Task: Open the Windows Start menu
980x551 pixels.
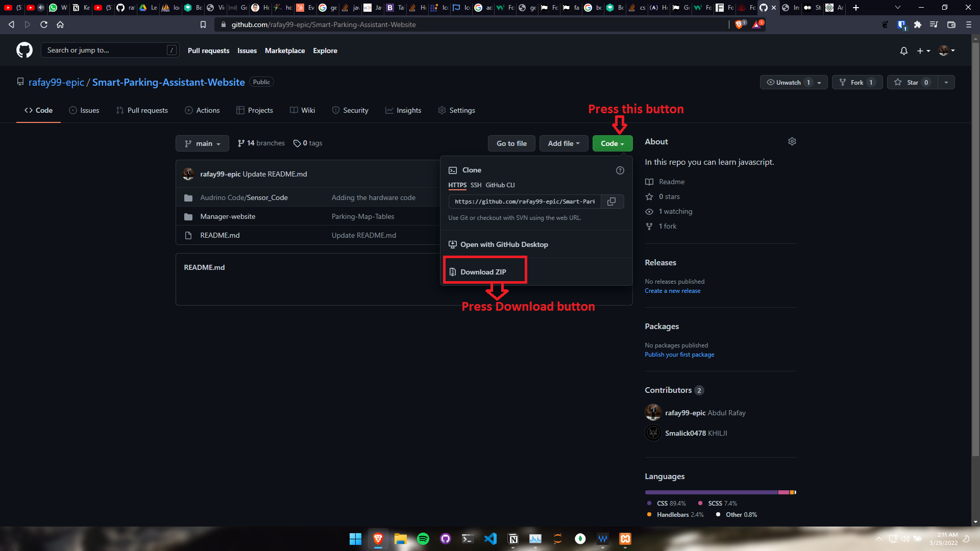Action: click(x=355, y=539)
